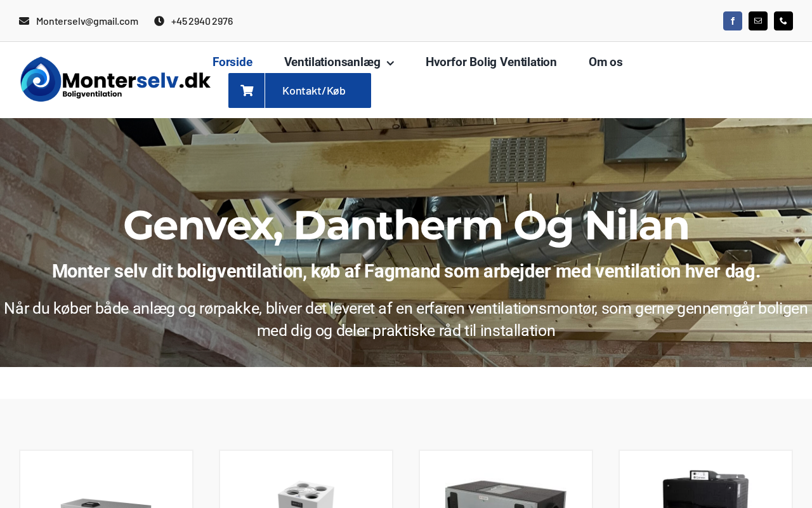Click the email social icon in the top-right
Viewport: 812px width, 508px height.
tap(758, 21)
